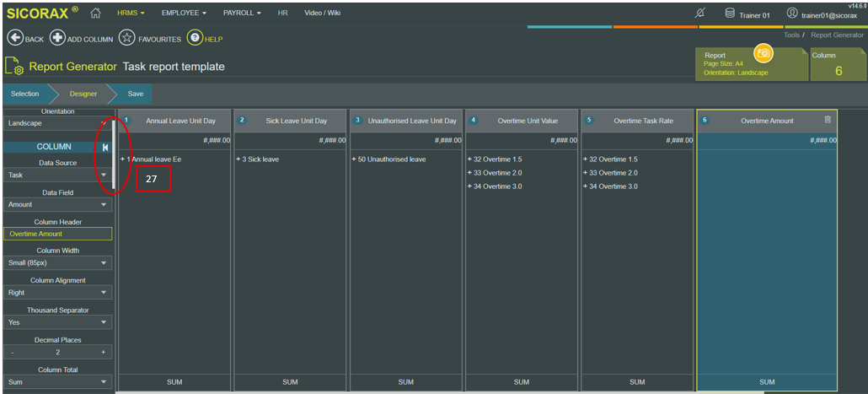868x394 pixels.
Task: Select column number 1 badge
Action: tap(126, 121)
